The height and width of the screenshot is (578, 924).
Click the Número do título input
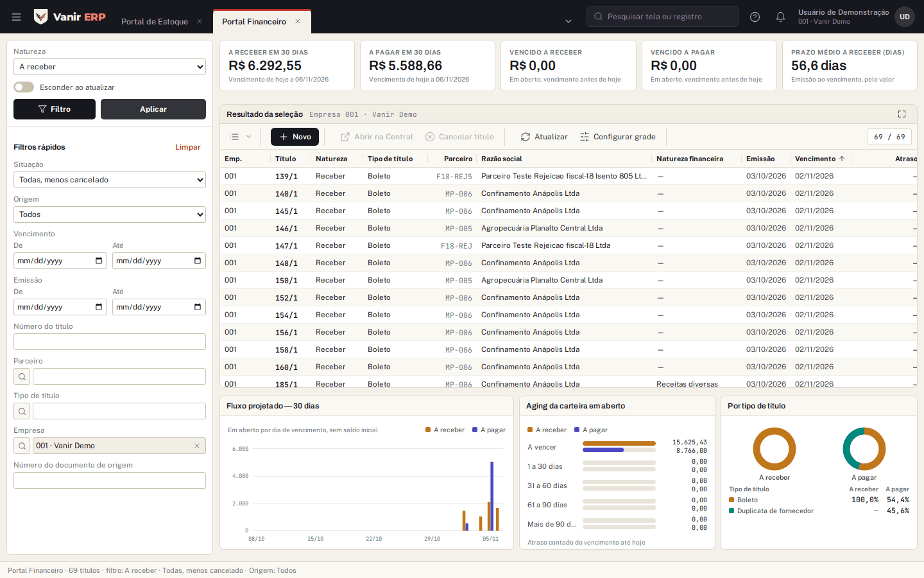pos(110,342)
